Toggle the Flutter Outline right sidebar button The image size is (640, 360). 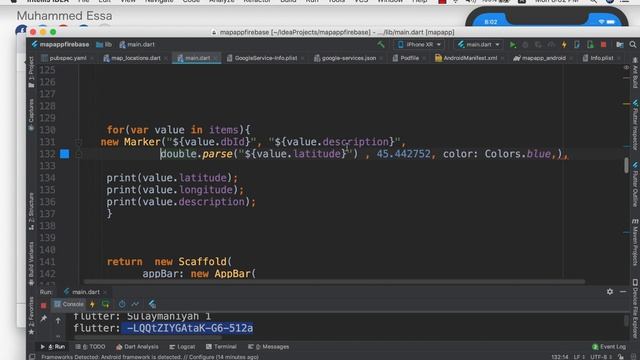[x=635, y=184]
